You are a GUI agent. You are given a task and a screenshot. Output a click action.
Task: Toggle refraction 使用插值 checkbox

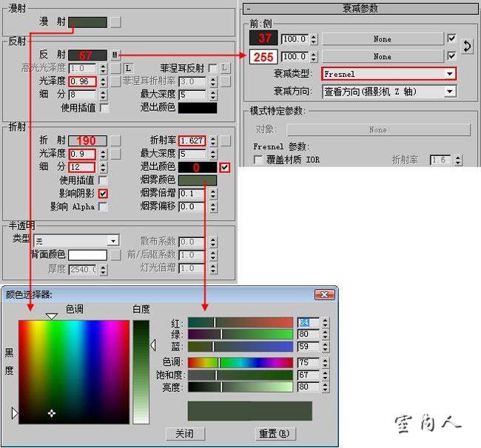tap(103, 180)
